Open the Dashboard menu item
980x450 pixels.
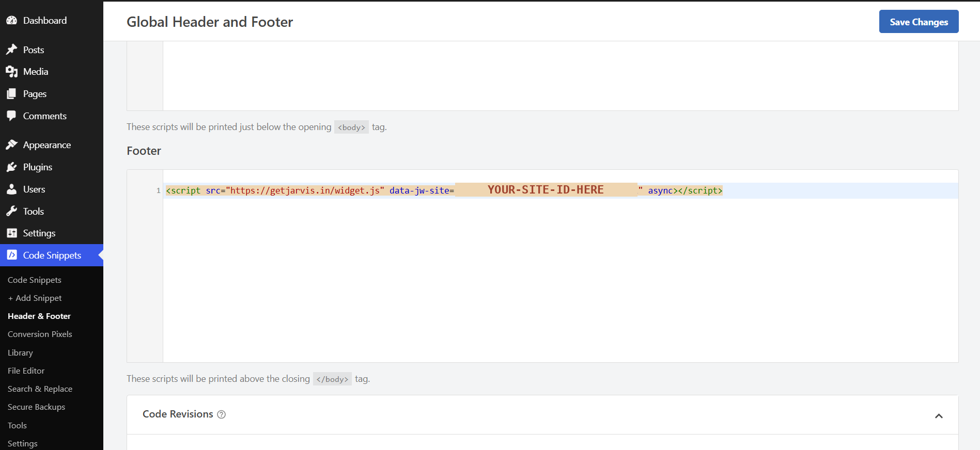pos(52,21)
